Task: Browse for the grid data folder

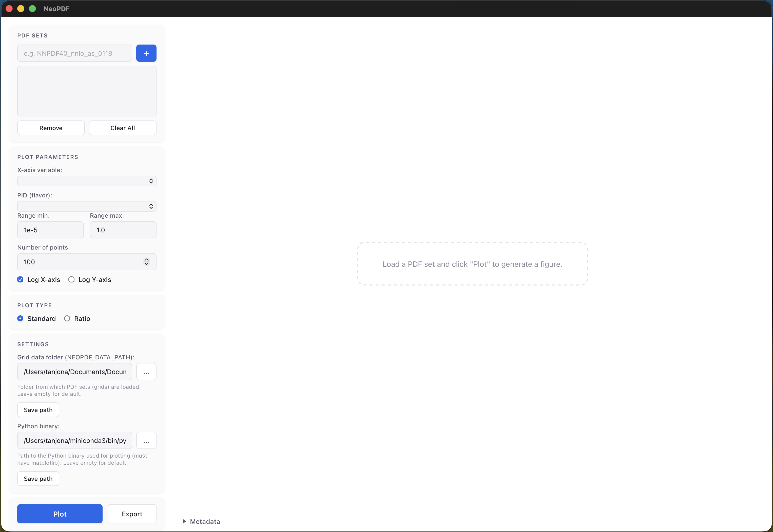Action: [x=146, y=371]
